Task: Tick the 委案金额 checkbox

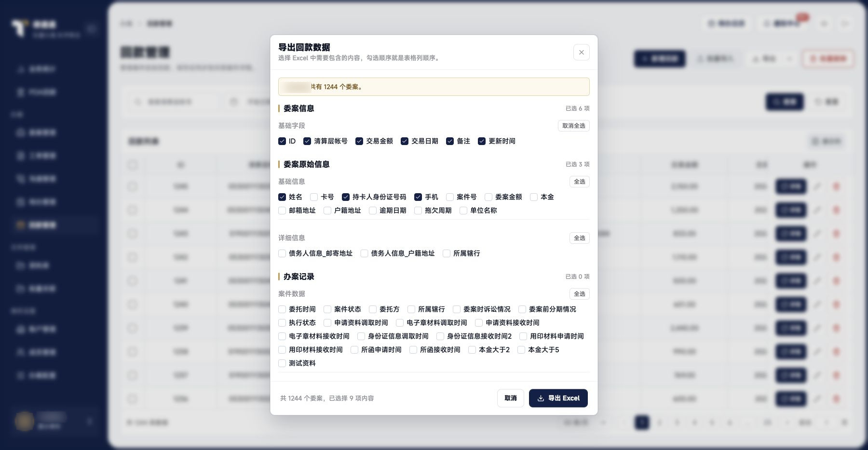Action: pyautogui.click(x=488, y=197)
